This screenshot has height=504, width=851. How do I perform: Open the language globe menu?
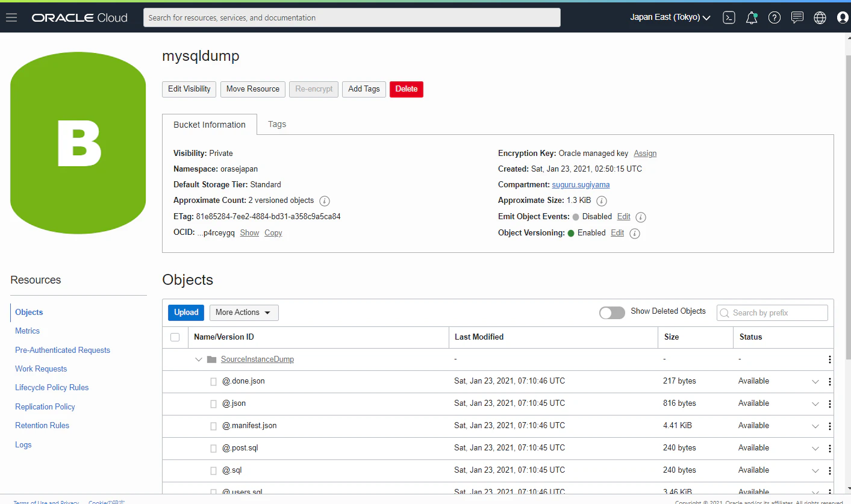(820, 17)
